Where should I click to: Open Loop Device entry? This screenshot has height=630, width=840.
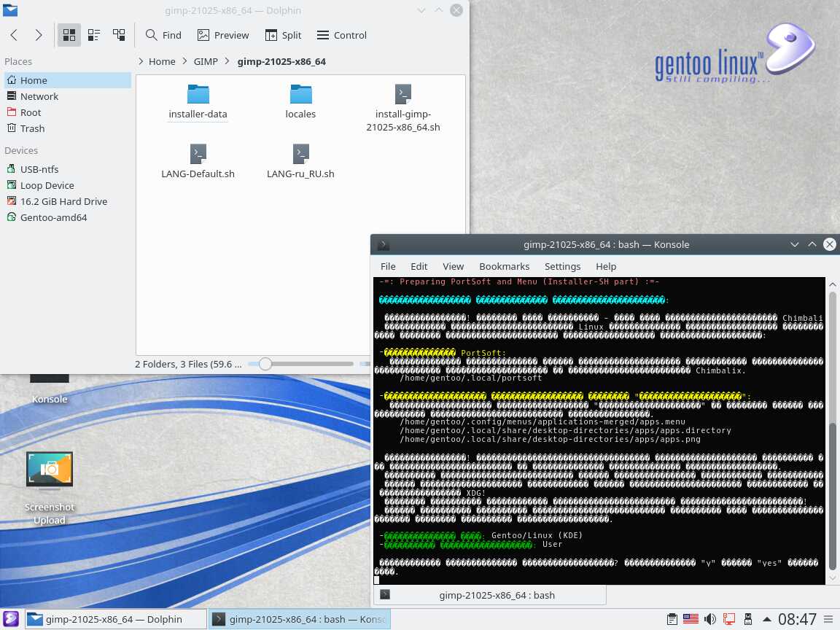pos(66,185)
